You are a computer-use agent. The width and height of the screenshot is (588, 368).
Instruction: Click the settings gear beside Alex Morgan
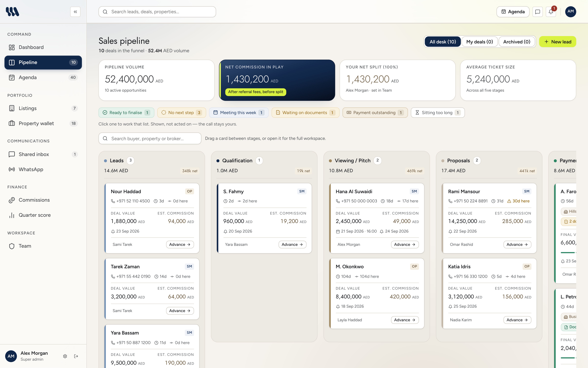click(65, 356)
